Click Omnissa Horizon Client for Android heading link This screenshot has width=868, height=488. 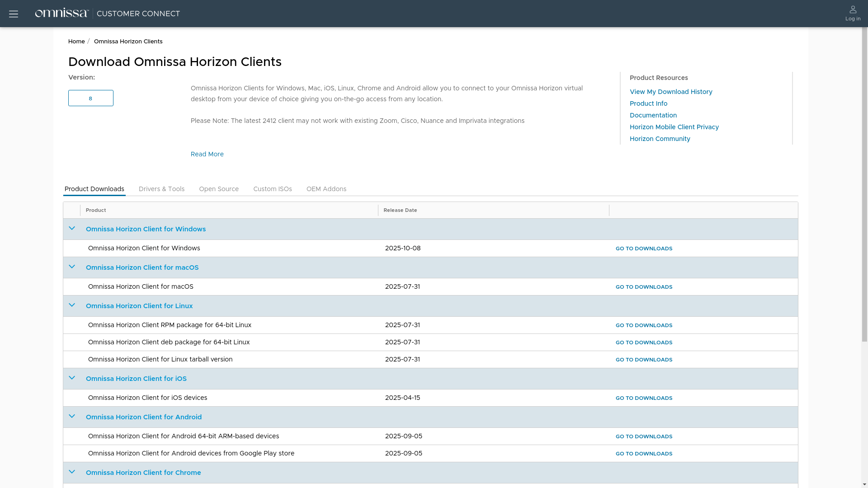pos(144,417)
